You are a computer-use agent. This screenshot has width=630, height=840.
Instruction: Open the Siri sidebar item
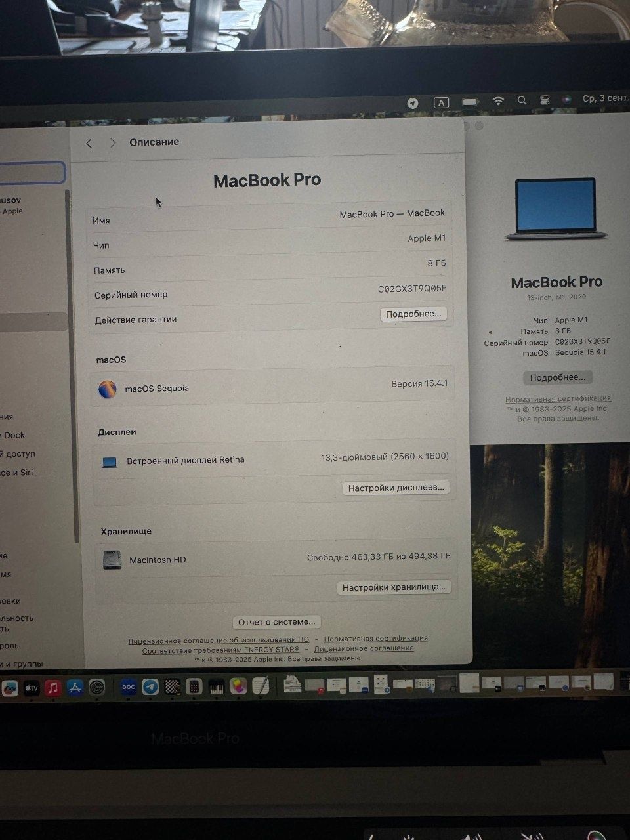[16, 472]
